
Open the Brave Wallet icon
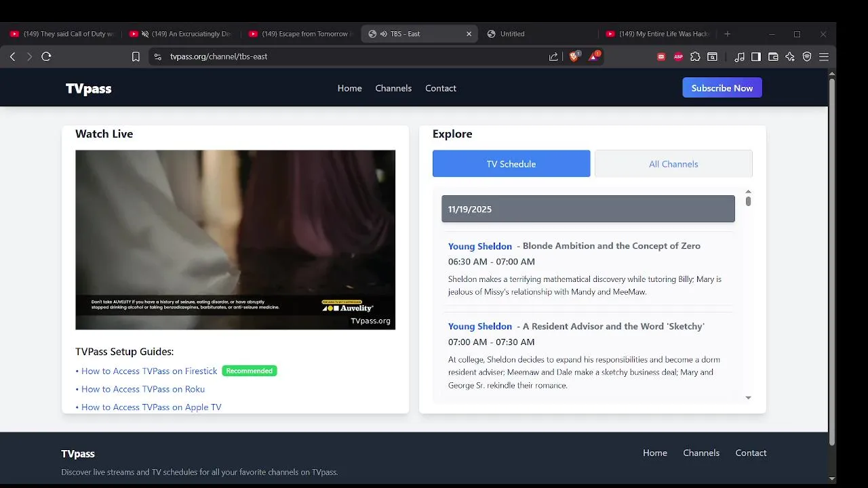pos(773,57)
